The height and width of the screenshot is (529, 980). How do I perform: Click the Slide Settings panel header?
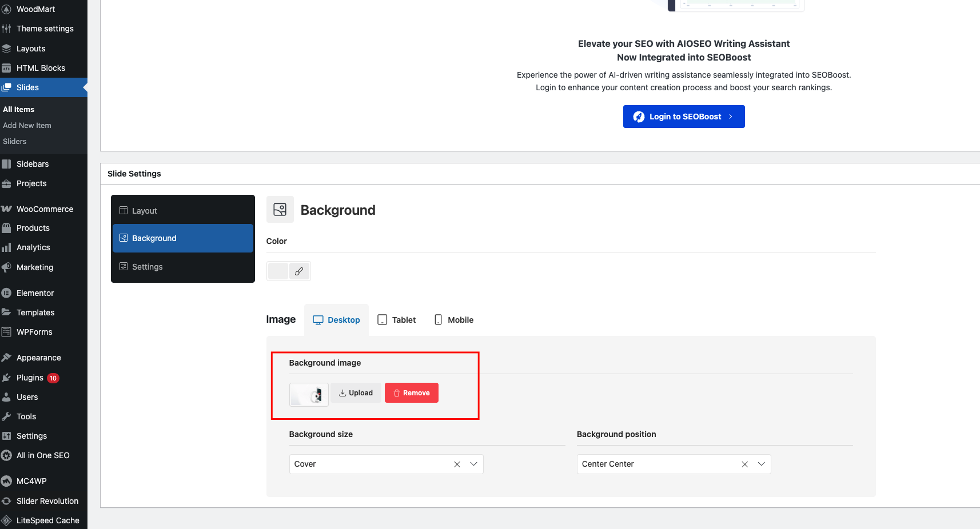[540, 174]
